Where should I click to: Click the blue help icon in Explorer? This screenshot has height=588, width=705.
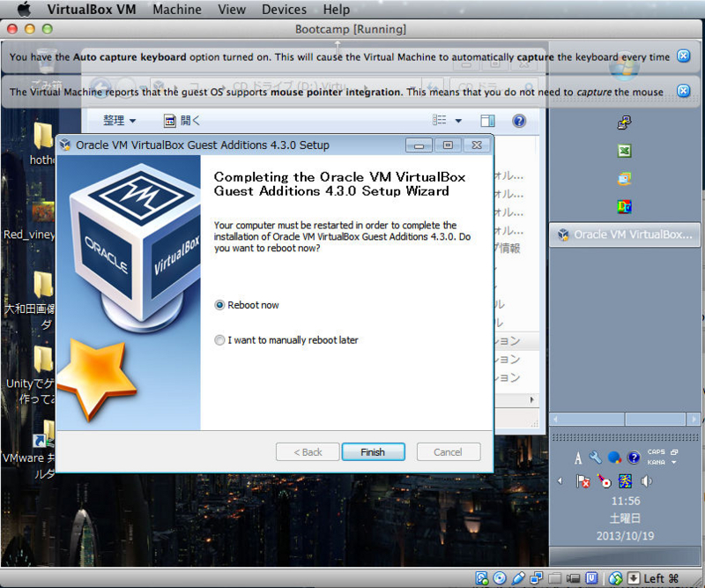point(519,121)
